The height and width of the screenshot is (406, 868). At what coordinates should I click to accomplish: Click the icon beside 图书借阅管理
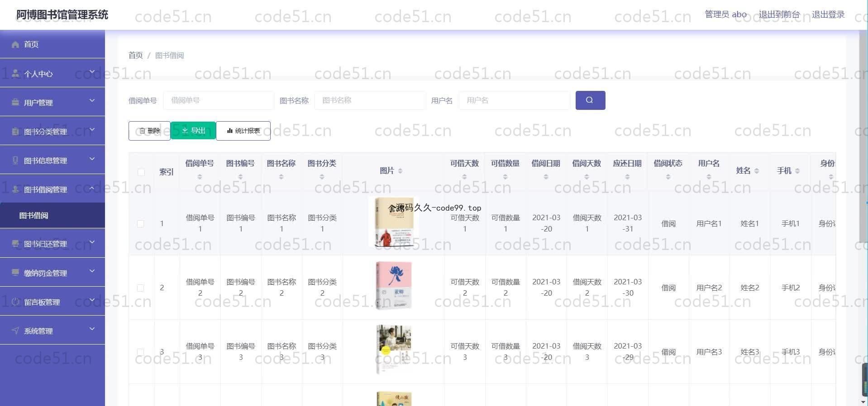pos(15,189)
